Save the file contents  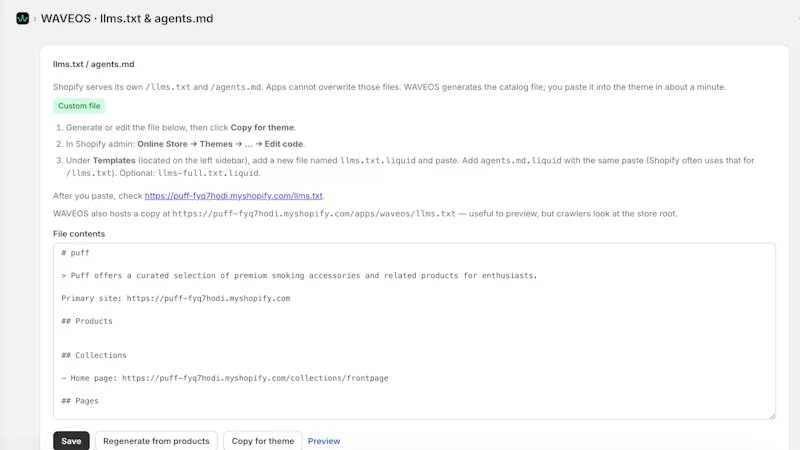tap(71, 441)
